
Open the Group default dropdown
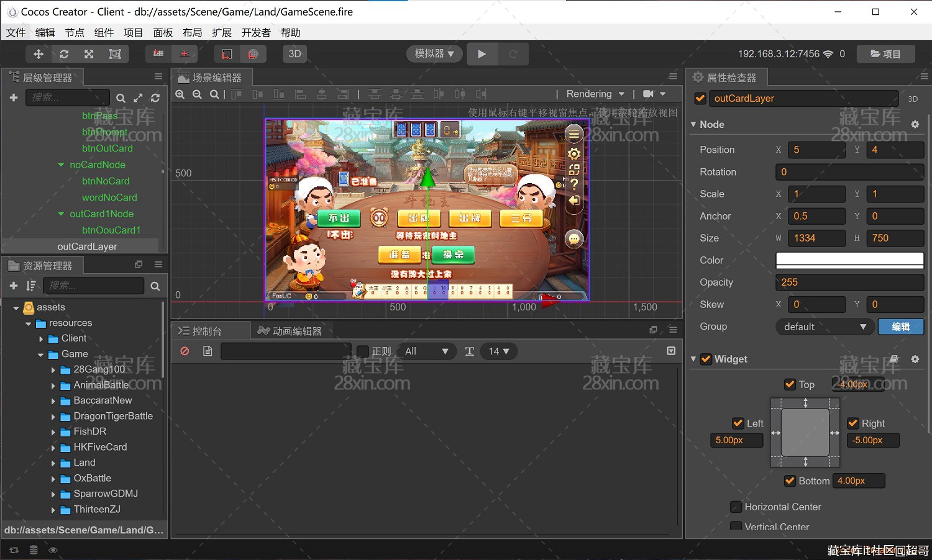[825, 327]
